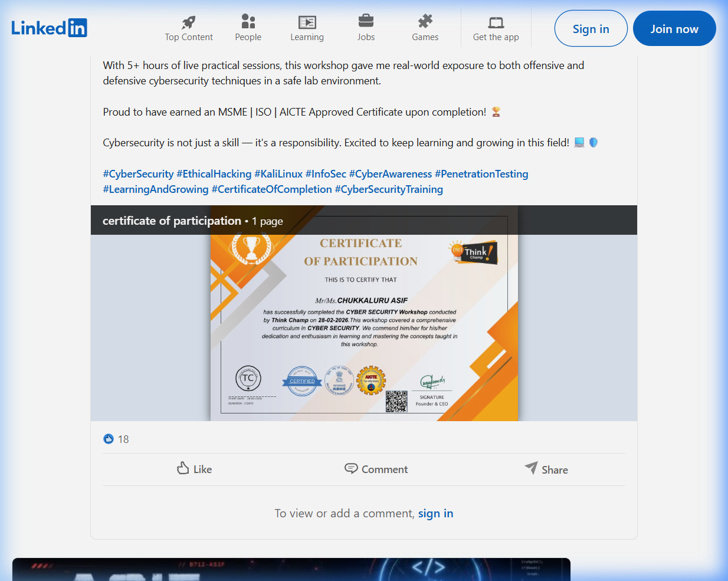Click the Comment speech bubble icon
Image resolution: width=728 pixels, height=581 pixels.
[351, 468]
